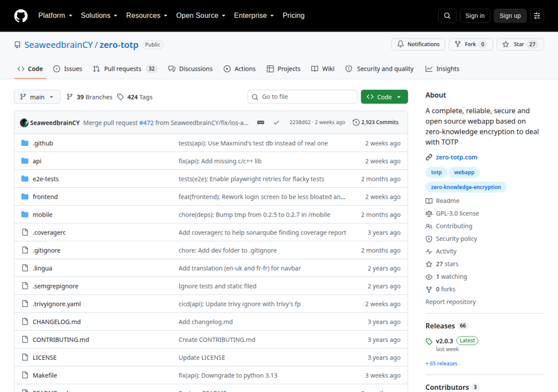558x392 pixels.
Task: Click the folder icon of api
Action: point(25,161)
